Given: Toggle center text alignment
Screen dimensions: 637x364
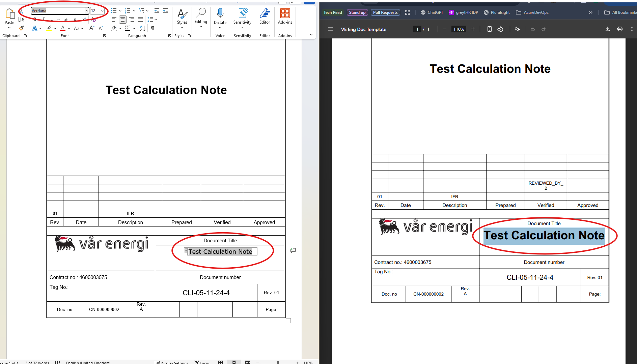Looking at the screenshot, I should point(123,20).
